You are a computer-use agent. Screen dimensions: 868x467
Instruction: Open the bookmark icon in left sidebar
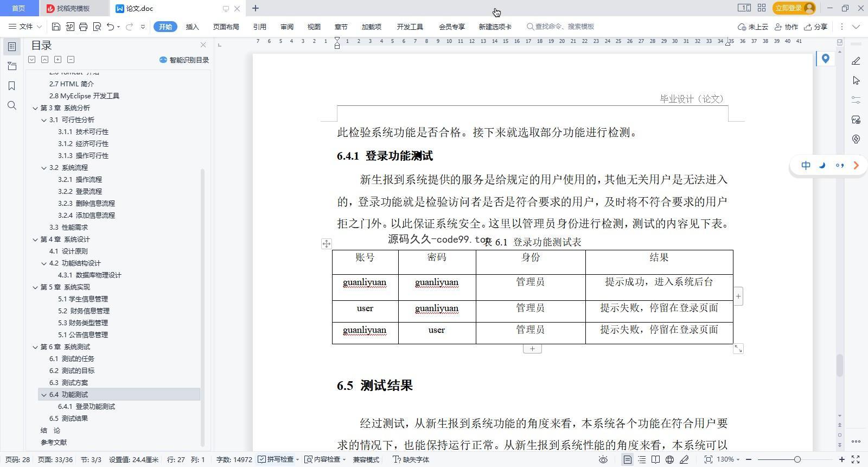click(12, 86)
